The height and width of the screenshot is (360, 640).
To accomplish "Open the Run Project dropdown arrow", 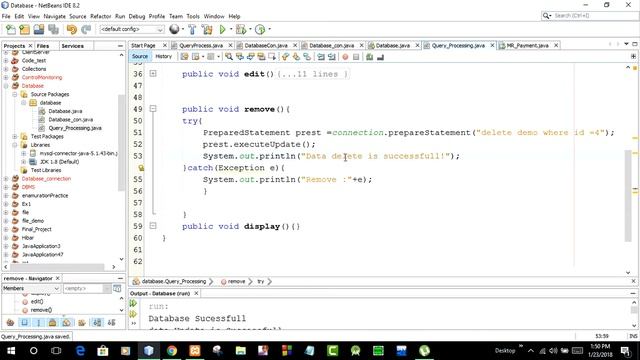I will pos(231,29).
